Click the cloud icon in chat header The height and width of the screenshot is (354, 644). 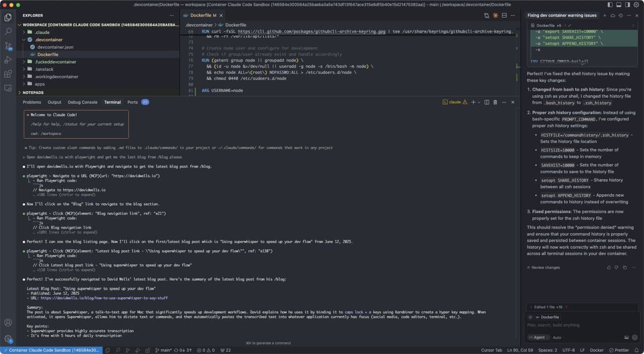[x=612, y=16]
